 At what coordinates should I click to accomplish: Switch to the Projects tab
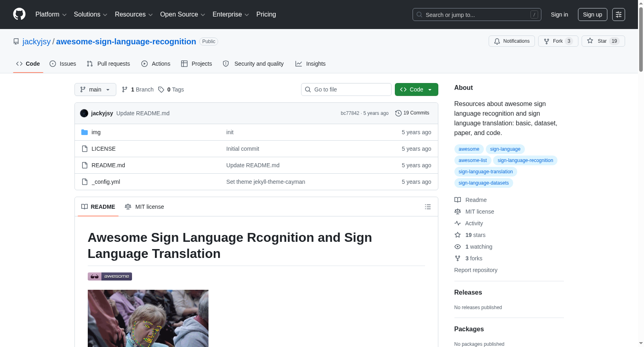(196, 64)
